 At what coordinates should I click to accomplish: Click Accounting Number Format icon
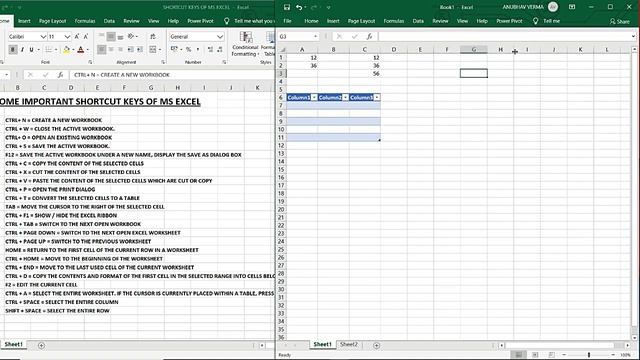(x=174, y=49)
